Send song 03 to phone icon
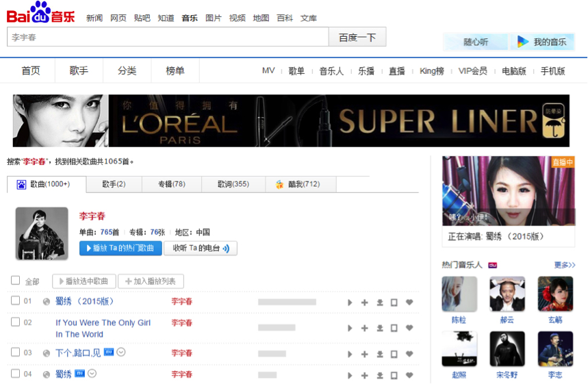Image resolution: width=588 pixels, height=384 pixels. (x=394, y=354)
